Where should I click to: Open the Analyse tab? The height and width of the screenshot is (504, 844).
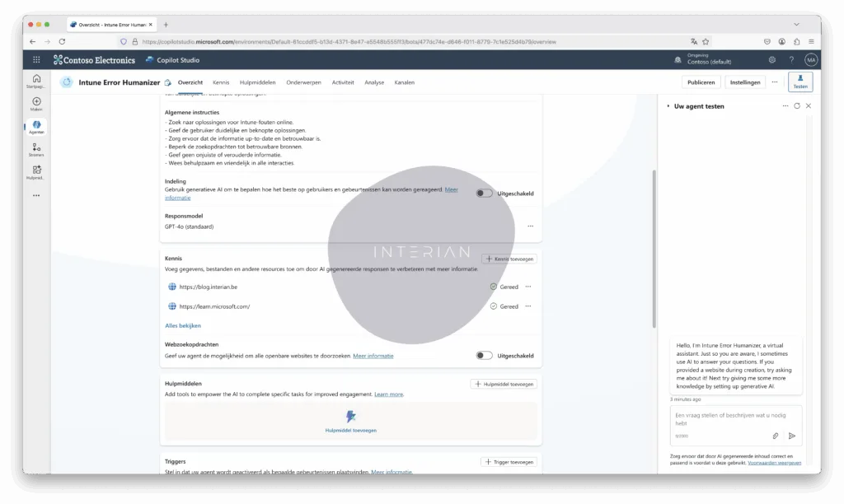click(374, 82)
